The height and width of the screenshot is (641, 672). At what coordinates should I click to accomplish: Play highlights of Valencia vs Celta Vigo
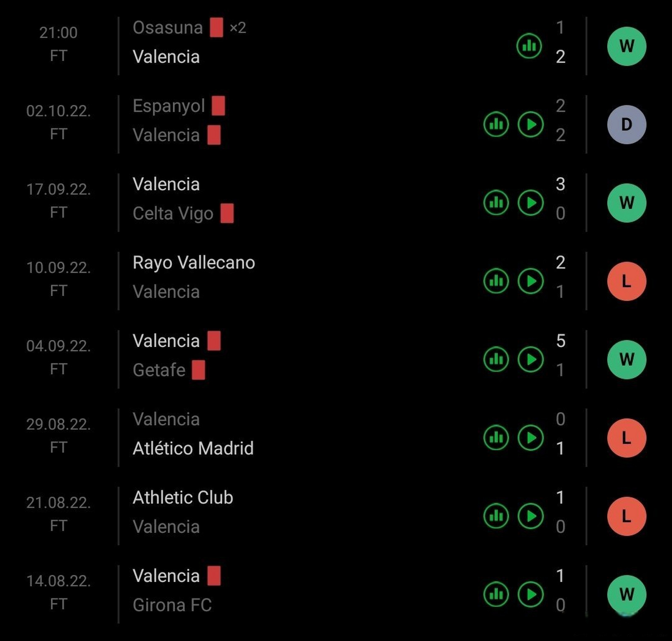pos(531,203)
